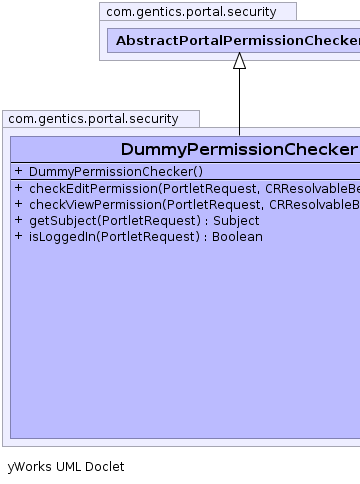Click the vertical generalization connector line
Screen dimensions: 360x484
click(x=239, y=102)
